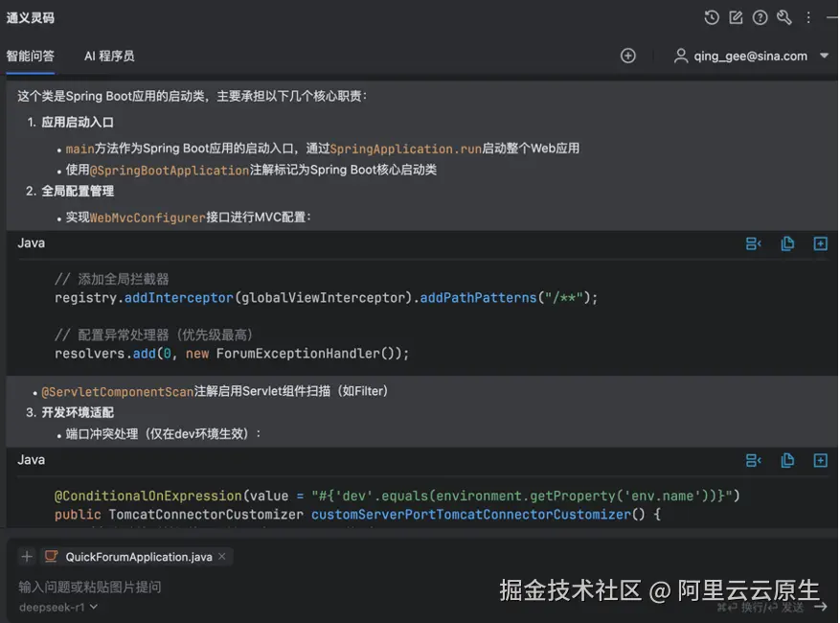The height and width of the screenshot is (623, 840).
Task: Open the deepseek-r1 model dropdown
Action: [57, 608]
